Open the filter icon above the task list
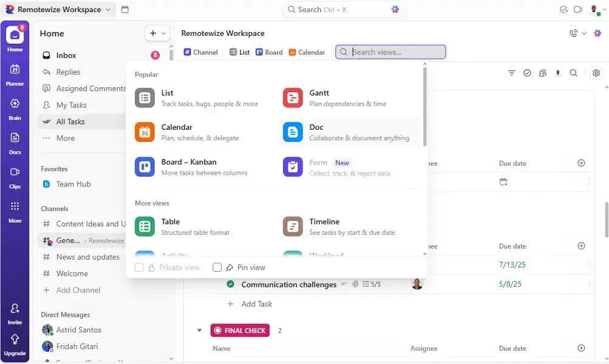Viewport: 609px width, 364px height. tap(512, 72)
